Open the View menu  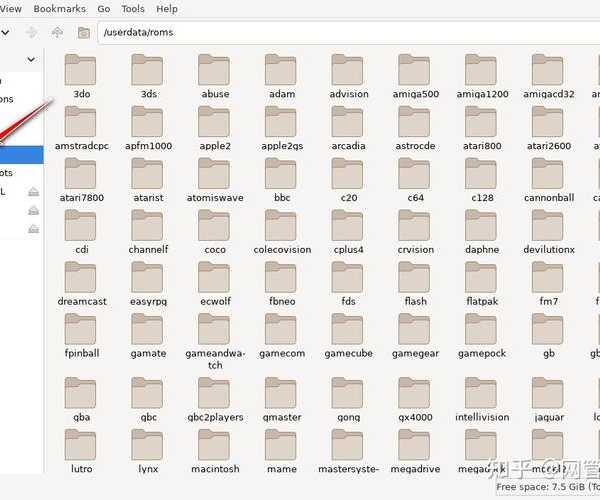coord(11,9)
